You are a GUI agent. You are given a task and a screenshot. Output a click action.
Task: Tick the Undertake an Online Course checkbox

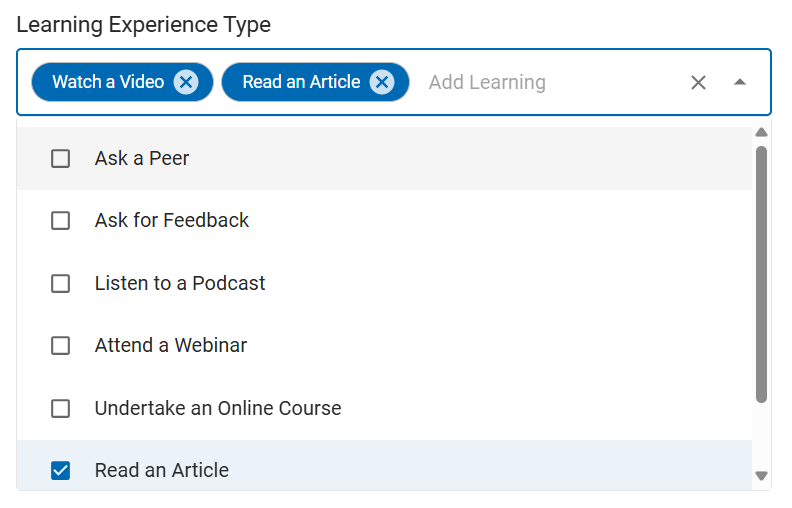pyautogui.click(x=61, y=408)
